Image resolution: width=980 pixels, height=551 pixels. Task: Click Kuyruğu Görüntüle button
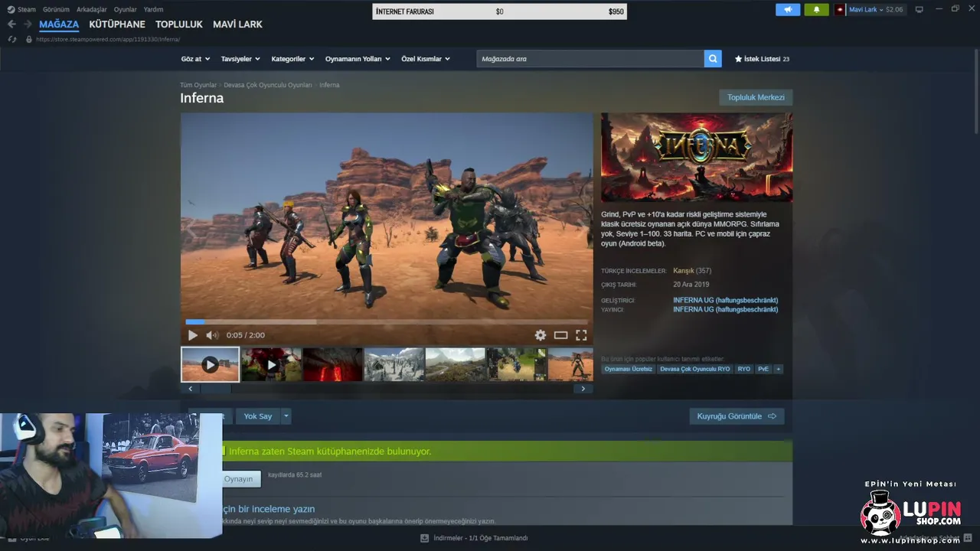pos(737,416)
